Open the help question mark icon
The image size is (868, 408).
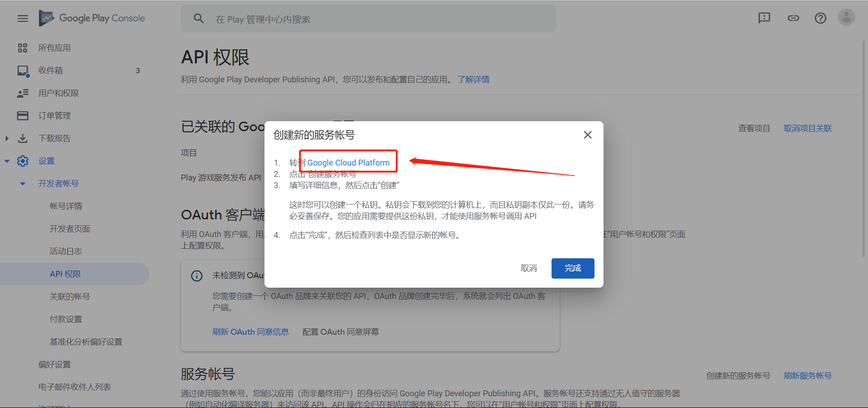coord(821,18)
